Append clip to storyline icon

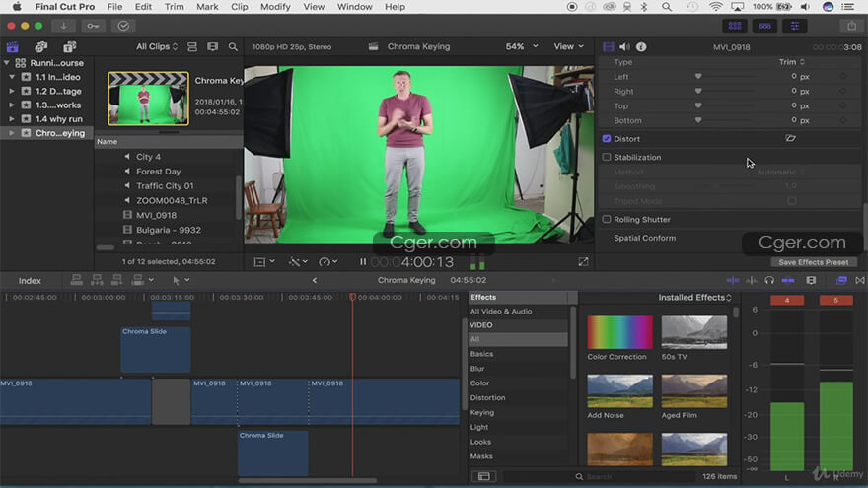pos(116,280)
